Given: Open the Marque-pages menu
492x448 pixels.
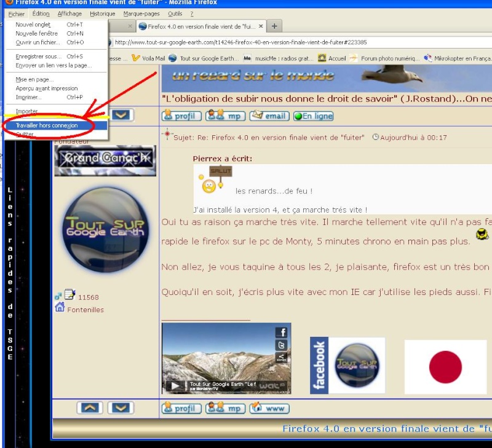Looking at the screenshot, I should pos(141,14).
